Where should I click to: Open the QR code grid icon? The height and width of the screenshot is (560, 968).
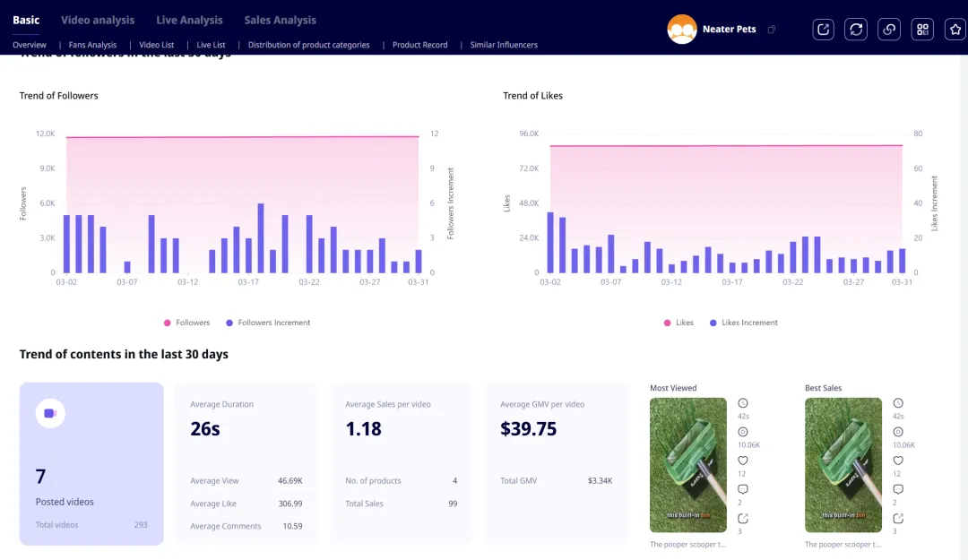click(x=922, y=30)
